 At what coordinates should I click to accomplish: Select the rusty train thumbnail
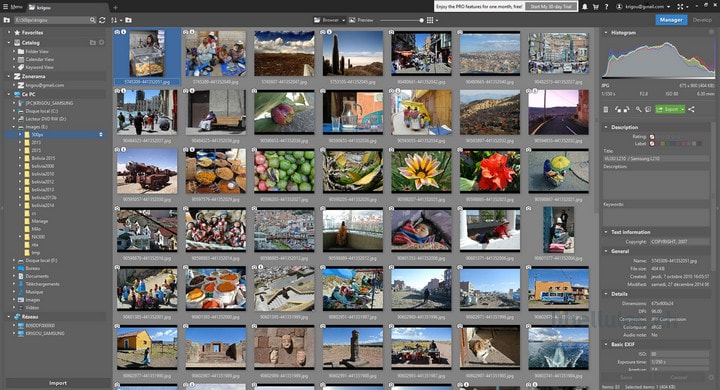click(x=147, y=170)
